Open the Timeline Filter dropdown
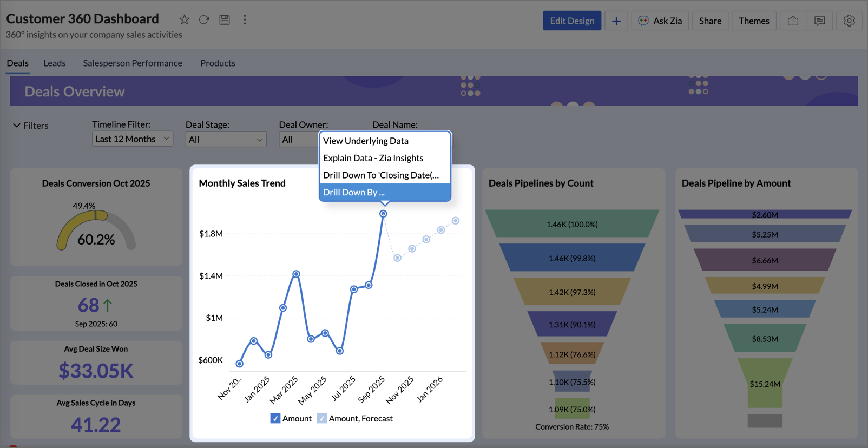This screenshot has height=448, width=868. pyautogui.click(x=132, y=139)
